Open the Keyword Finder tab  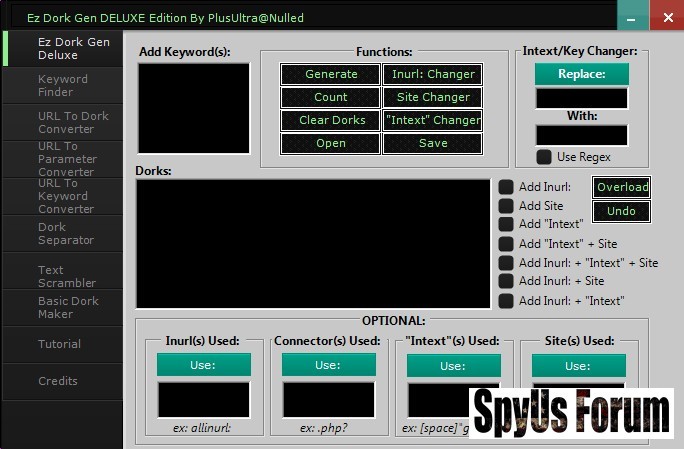(x=62, y=85)
